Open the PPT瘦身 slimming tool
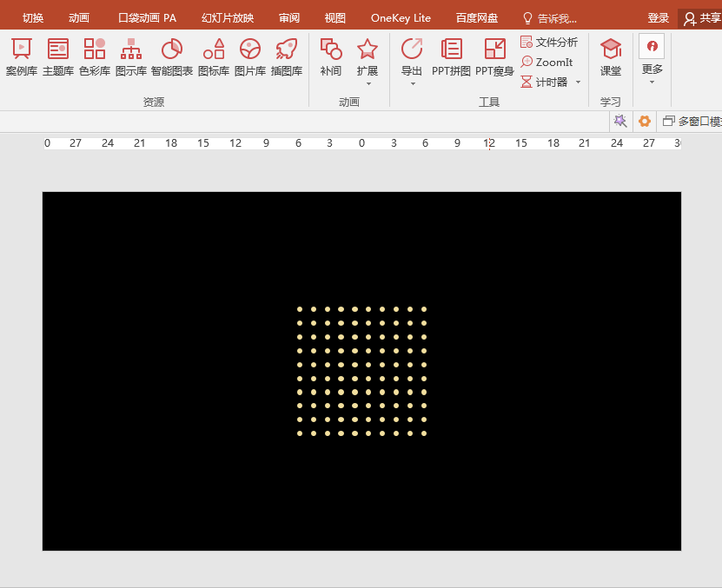Screen dimensions: 722x588 [x=494, y=57]
